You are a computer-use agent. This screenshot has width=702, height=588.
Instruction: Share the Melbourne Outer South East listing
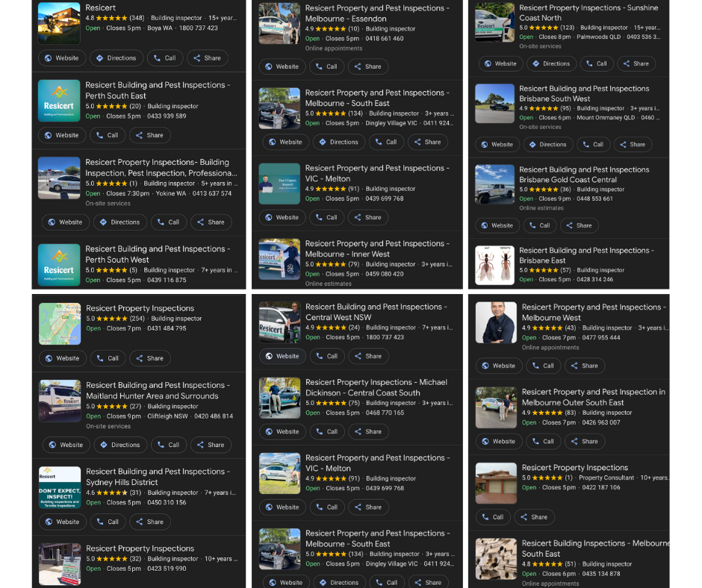click(585, 441)
